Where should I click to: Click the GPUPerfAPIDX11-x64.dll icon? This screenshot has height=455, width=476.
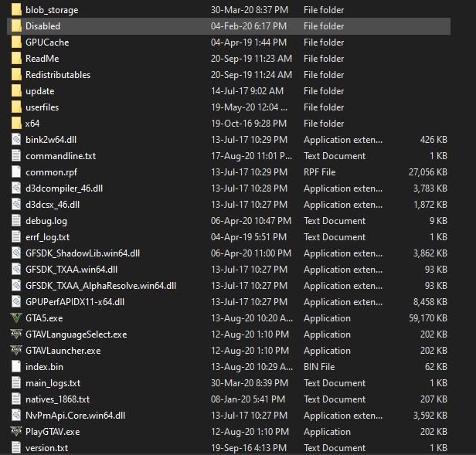pyautogui.click(x=16, y=302)
